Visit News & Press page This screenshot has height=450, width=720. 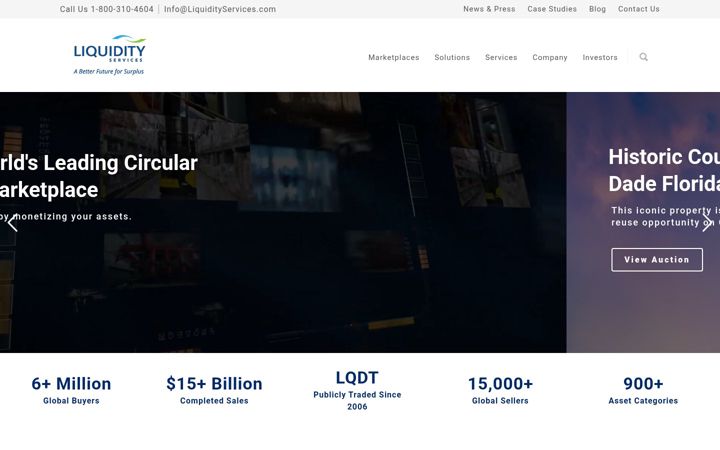(489, 9)
